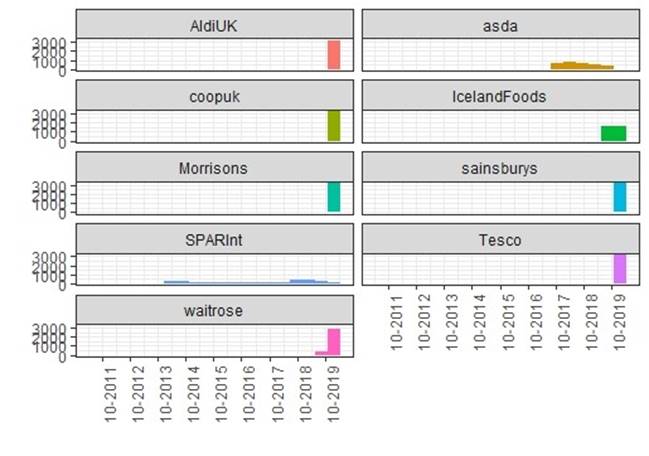Click the Tesco facet header
The width and height of the screenshot is (649, 456).
[496, 239]
